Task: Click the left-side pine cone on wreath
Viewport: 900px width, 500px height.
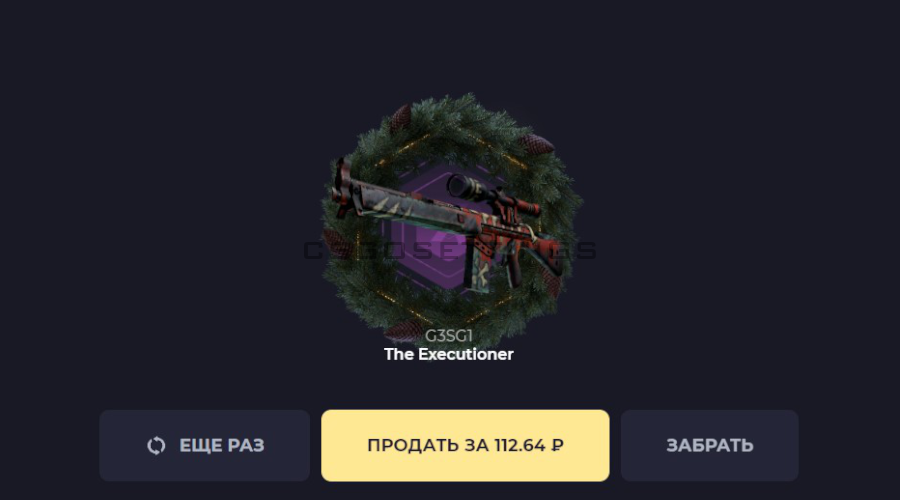Action: 338,243
